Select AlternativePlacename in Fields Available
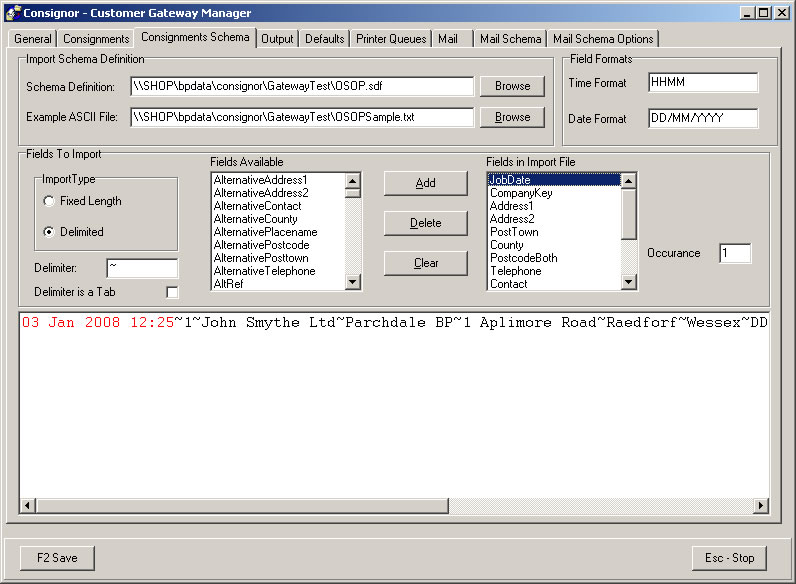Screen dimensions: 796x584 [278, 232]
